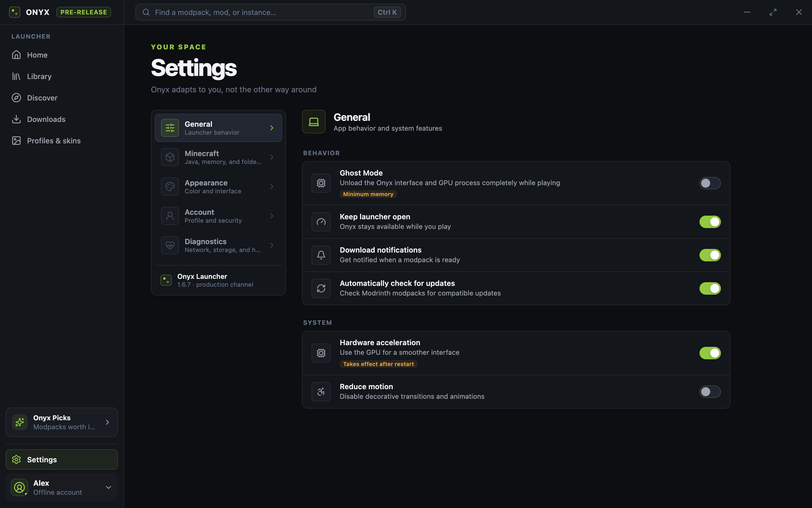Image resolution: width=812 pixels, height=508 pixels.
Task: Click the Onyx Picks sparkle icon
Action: point(20,422)
